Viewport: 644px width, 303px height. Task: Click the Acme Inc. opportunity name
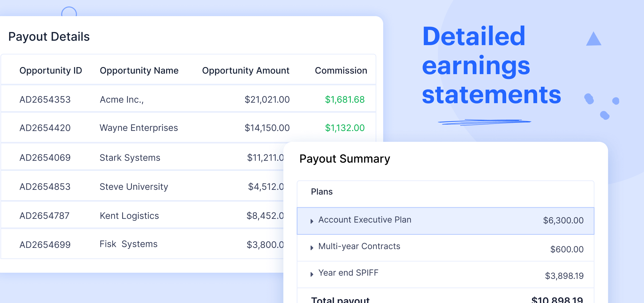122,100
